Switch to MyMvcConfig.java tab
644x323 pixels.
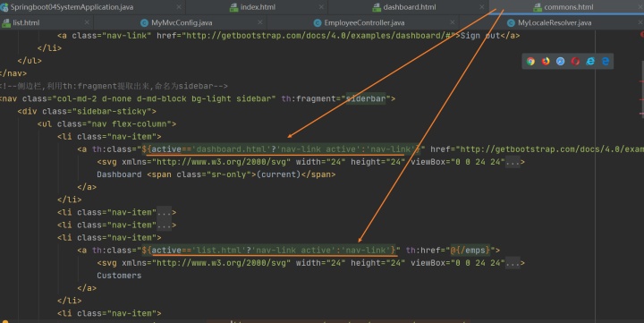coord(181,22)
